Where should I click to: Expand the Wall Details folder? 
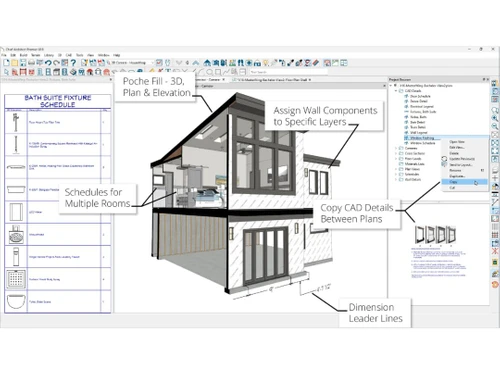[396, 179]
